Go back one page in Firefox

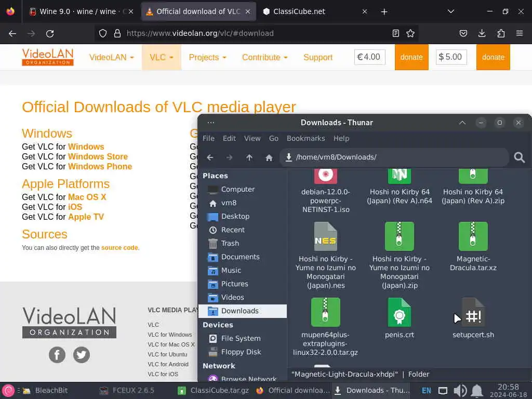[x=12, y=33]
